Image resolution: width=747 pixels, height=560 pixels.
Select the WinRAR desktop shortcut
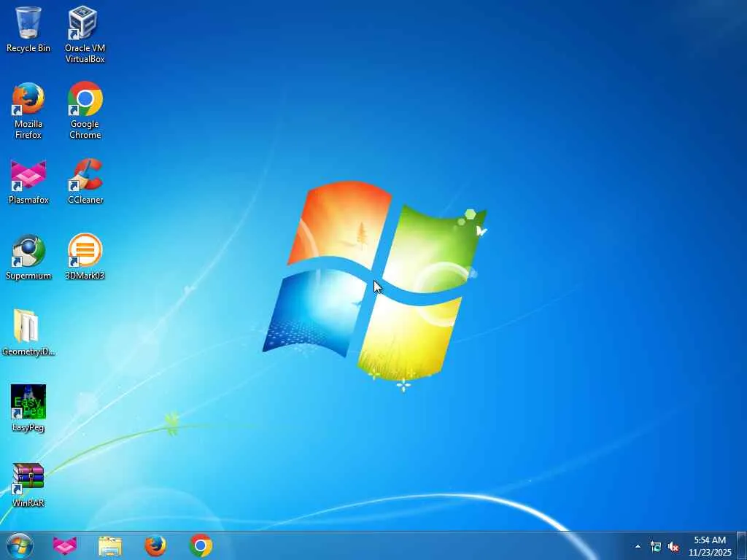coord(28,485)
